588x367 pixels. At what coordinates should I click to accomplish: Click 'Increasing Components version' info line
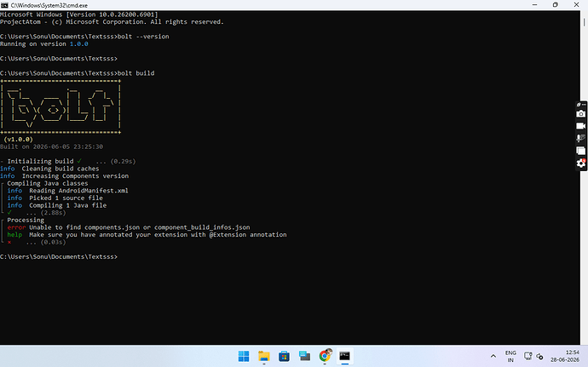click(64, 175)
